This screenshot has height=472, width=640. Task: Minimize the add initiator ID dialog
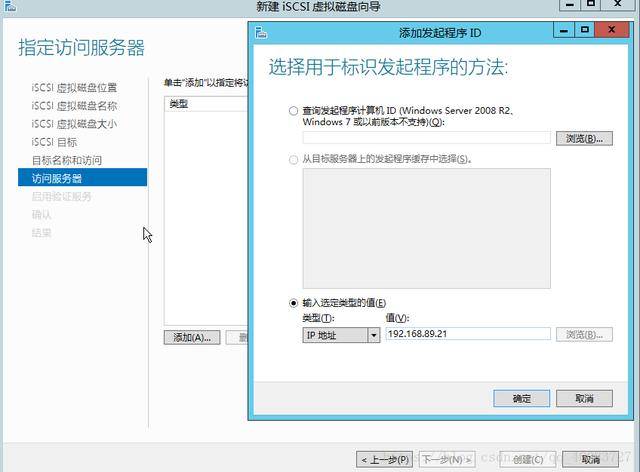pos(564,30)
